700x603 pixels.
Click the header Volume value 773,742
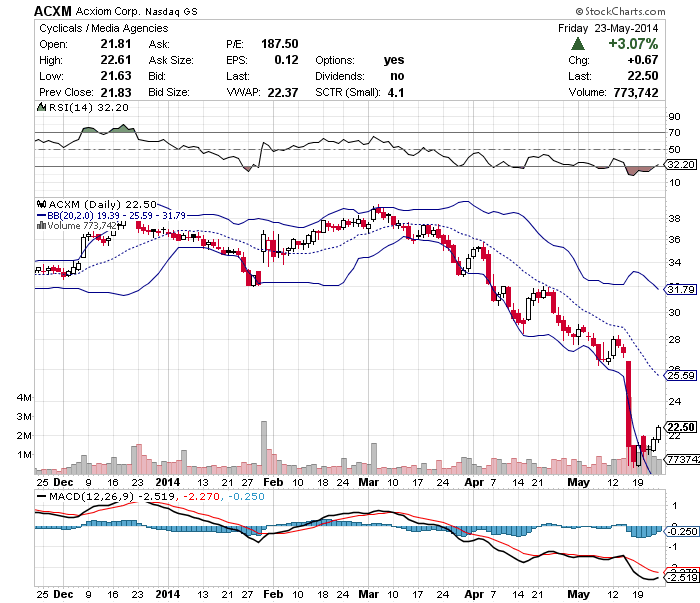(636, 92)
